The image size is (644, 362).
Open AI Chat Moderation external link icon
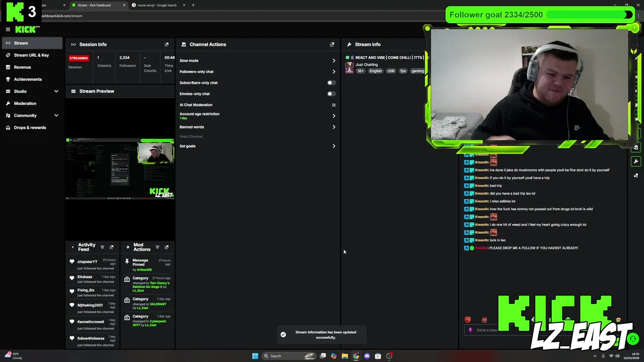pos(334,105)
